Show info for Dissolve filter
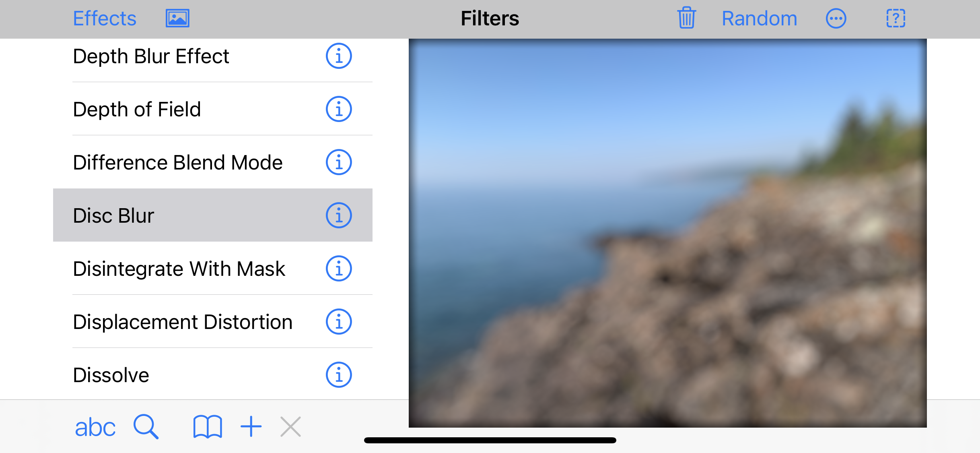This screenshot has width=980, height=453. 339,375
